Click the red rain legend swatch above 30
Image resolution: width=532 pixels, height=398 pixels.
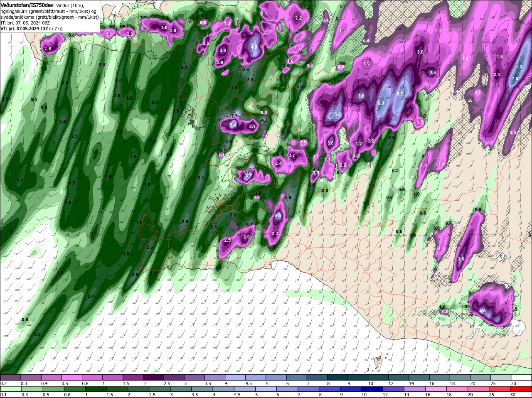[522, 389]
